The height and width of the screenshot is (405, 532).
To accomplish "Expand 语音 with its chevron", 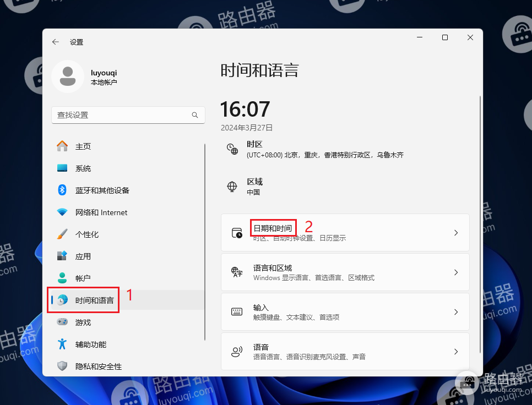I will point(456,352).
